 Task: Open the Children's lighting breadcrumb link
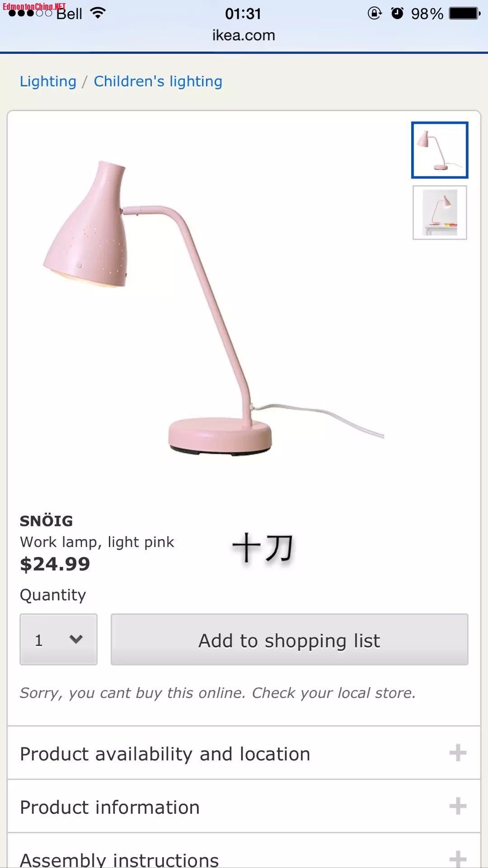tap(158, 81)
